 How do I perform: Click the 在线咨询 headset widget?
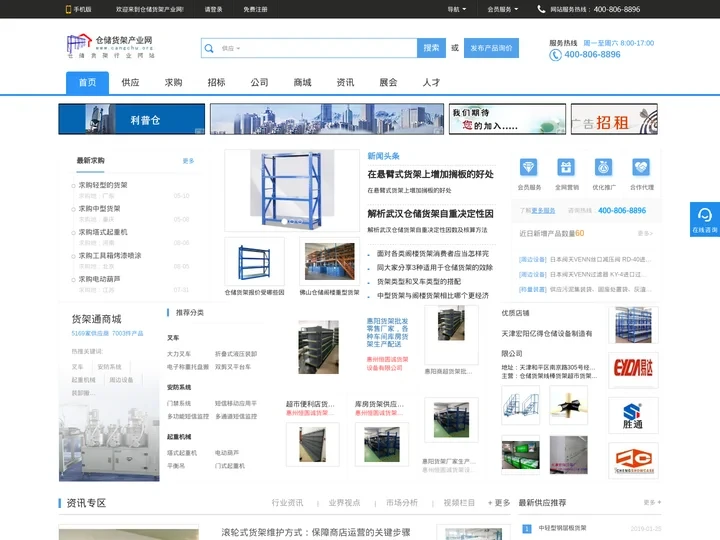click(x=705, y=219)
